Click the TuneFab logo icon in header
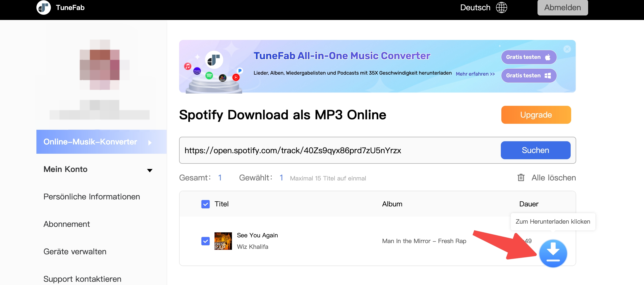The width and height of the screenshot is (644, 285). (x=43, y=7)
